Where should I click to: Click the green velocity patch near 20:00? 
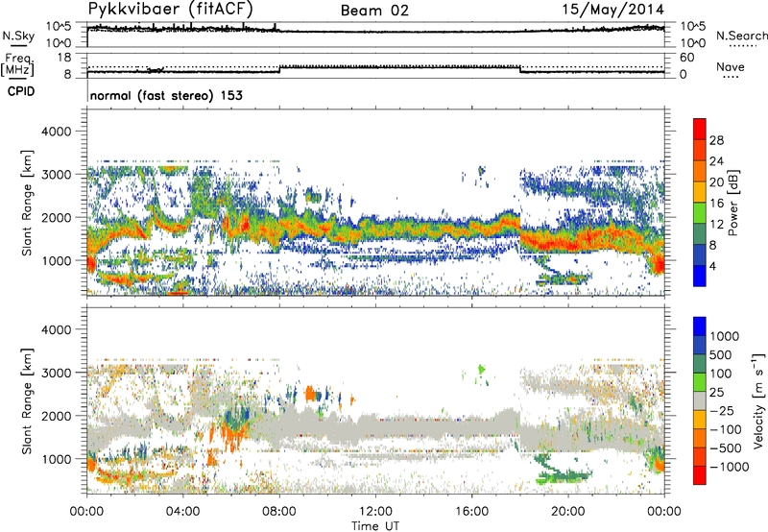(564, 475)
